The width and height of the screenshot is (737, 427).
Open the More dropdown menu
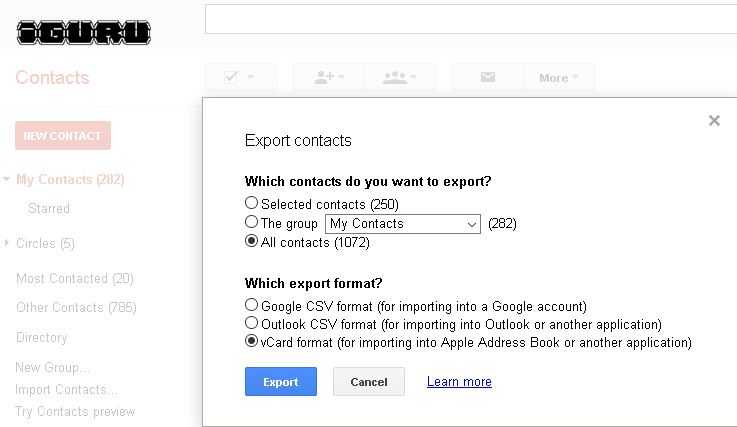(559, 78)
